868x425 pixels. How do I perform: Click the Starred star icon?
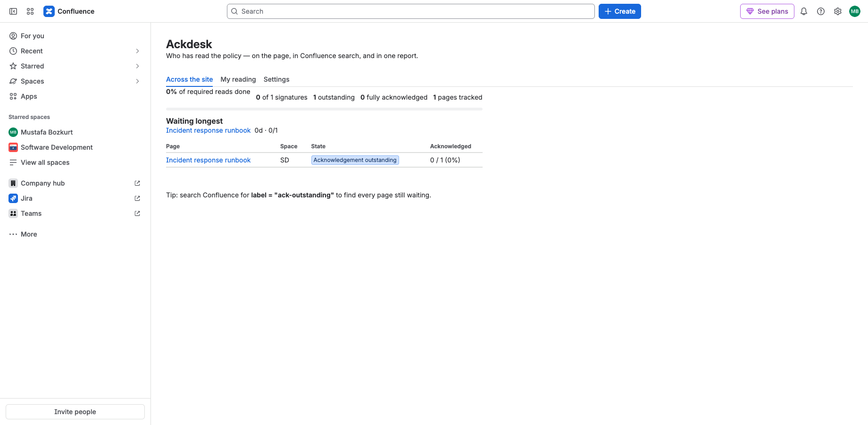[13, 66]
